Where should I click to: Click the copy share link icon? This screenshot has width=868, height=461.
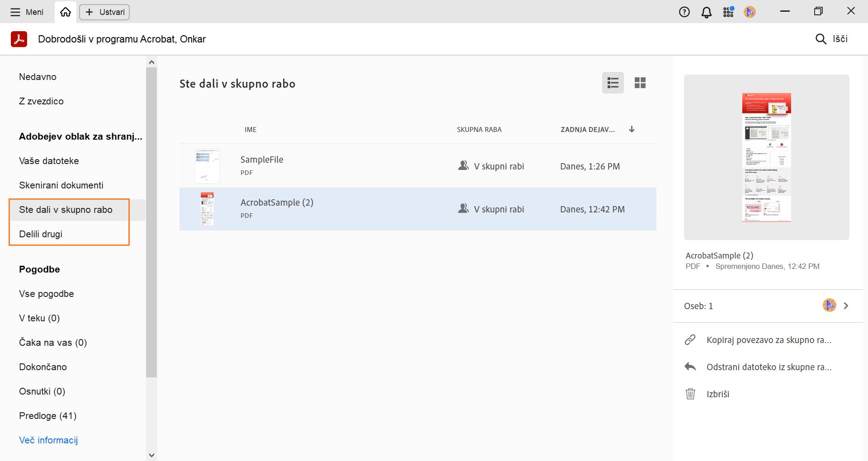pos(690,340)
